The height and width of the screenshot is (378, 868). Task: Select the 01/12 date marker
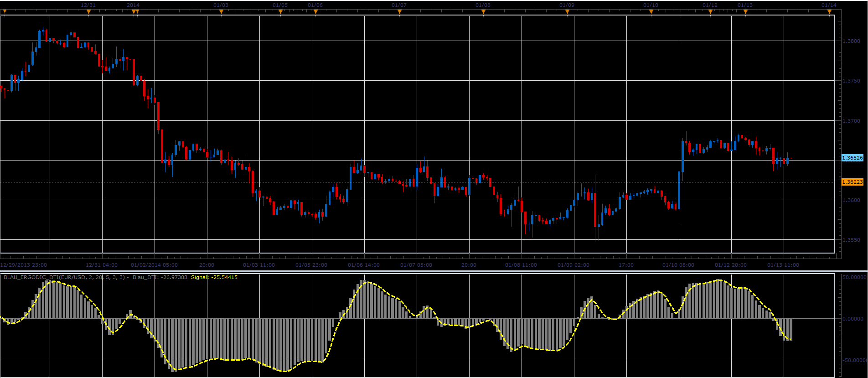[710, 12]
